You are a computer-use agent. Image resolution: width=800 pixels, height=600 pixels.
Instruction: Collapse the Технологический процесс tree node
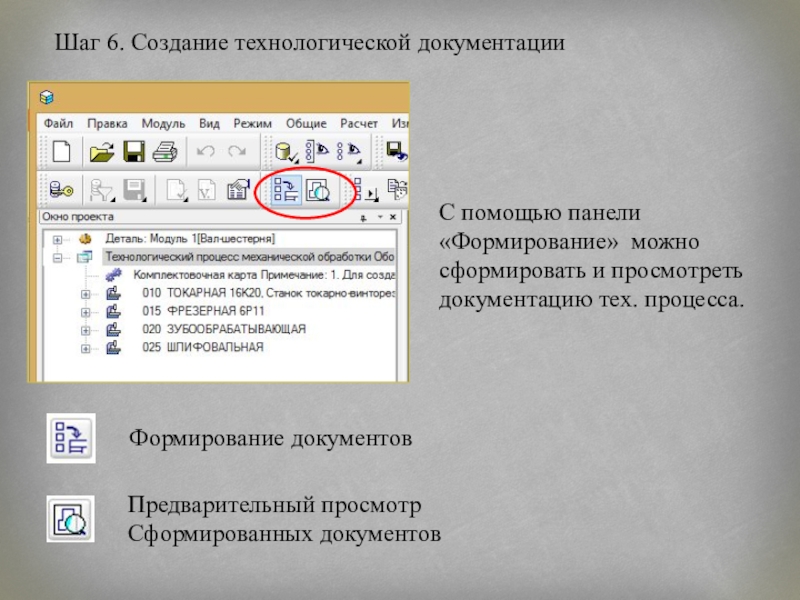coord(57,257)
